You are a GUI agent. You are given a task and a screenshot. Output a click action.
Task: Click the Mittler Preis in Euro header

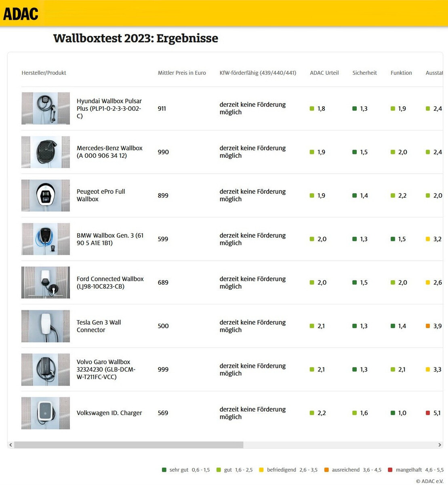182,73
